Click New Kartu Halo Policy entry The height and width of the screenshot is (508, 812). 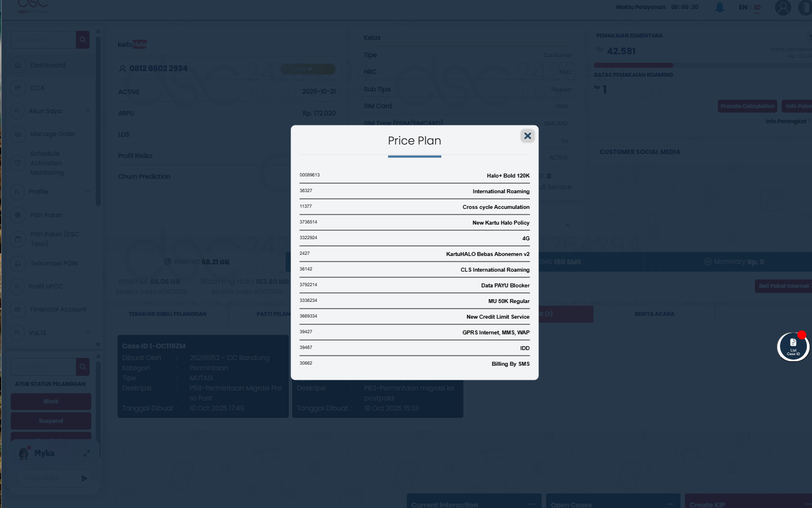[x=414, y=223]
